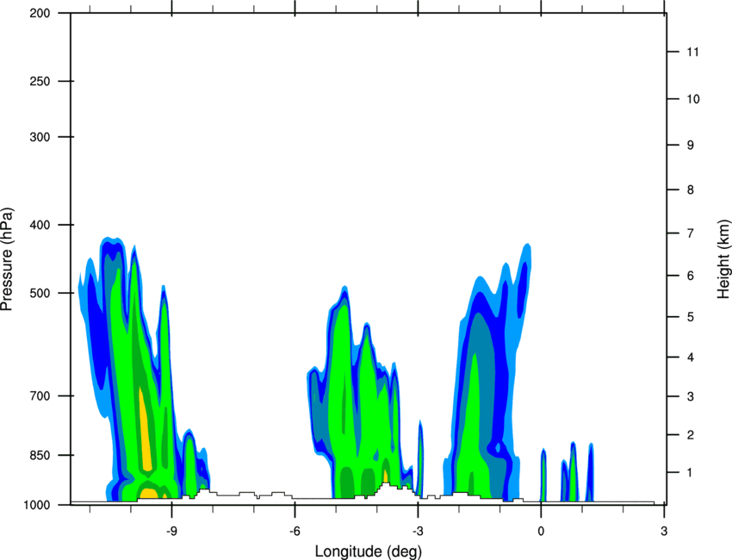Click the -3 longitude tick label

[x=418, y=532]
